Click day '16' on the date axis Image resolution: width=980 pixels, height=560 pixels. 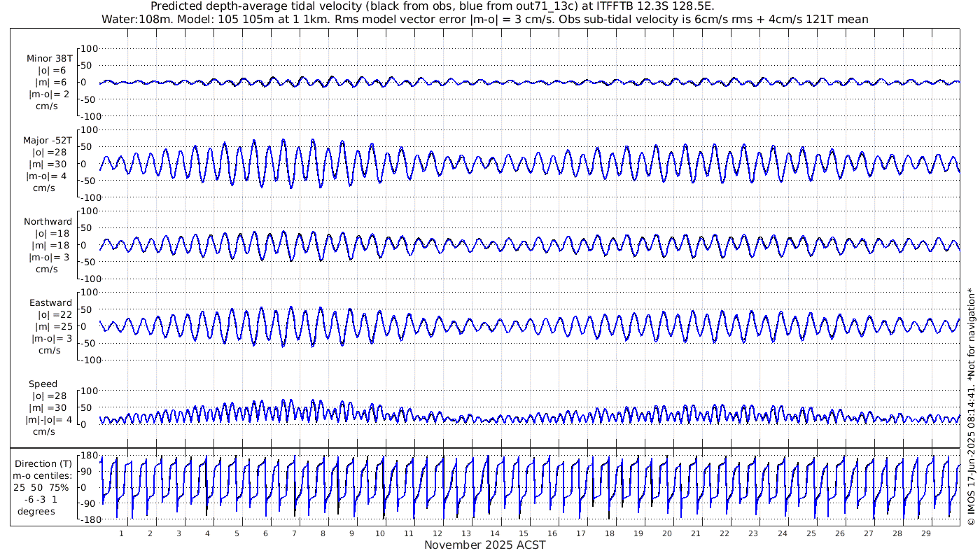coord(552,533)
